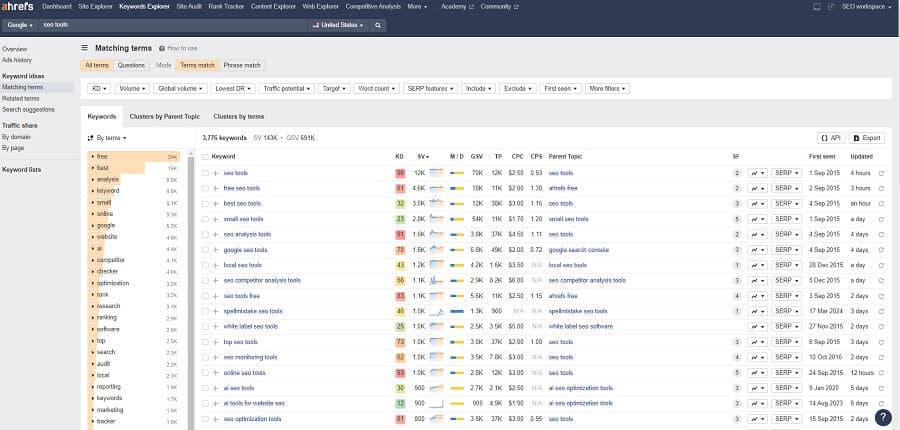The height and width of the screenshot is (430, 900).
Task: Switch to Clusters by Parent Topic tab
Action: point(165,117)
